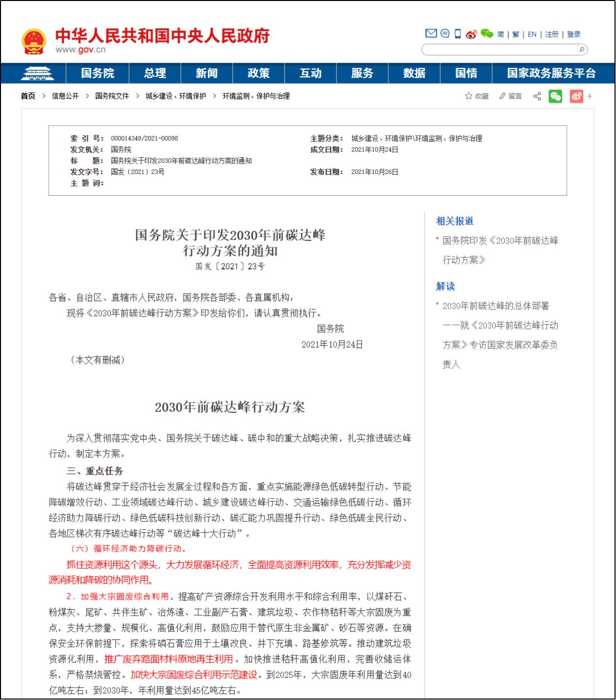Click red text （六）循环经济助力降碳行动

[x=128, y=549]
